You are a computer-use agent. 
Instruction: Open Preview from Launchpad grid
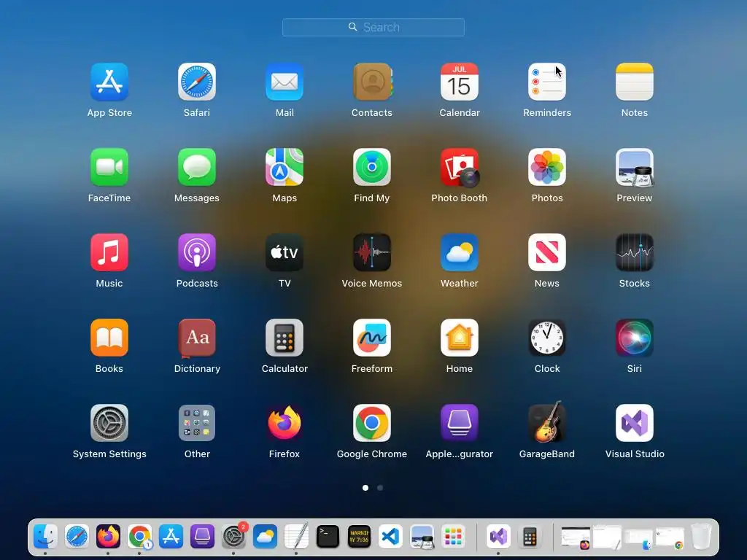[635, 167]
